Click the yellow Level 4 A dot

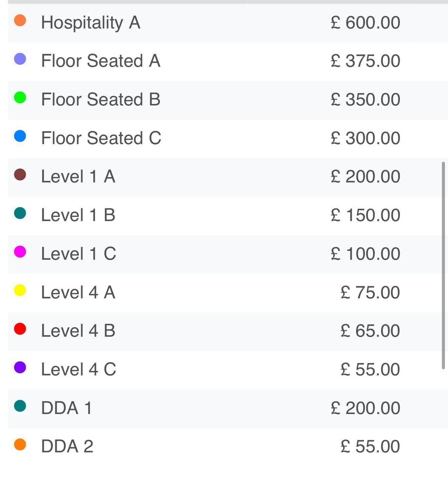point(20,291)
